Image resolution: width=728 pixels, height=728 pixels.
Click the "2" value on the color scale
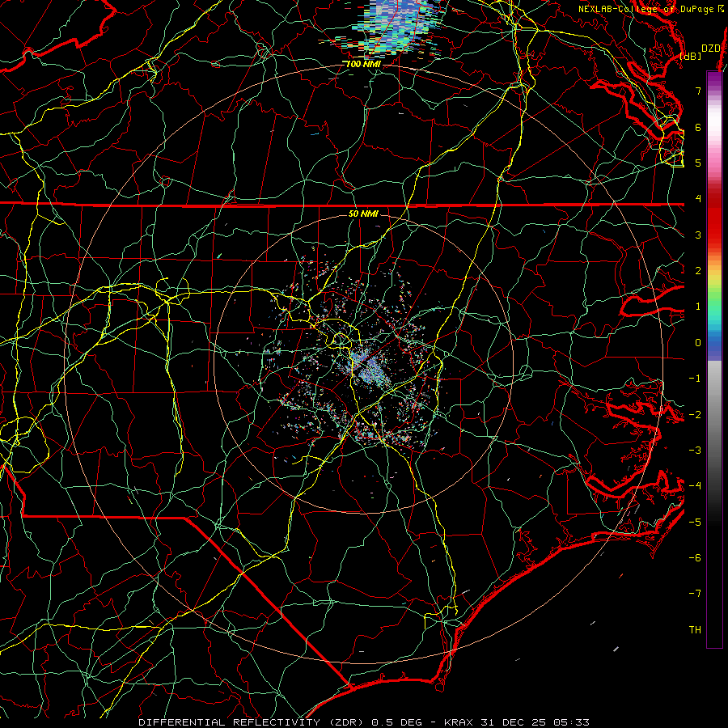(x=698, y=271)
